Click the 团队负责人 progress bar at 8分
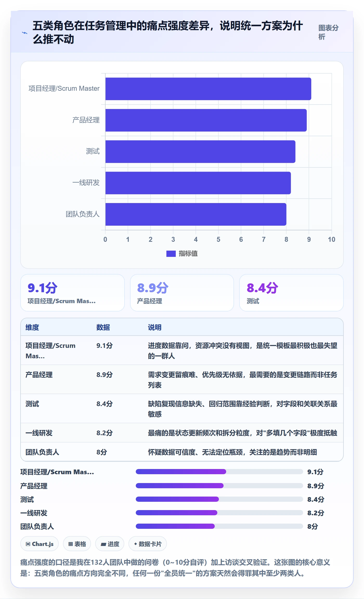364x599 pixels. click(219, 526)
